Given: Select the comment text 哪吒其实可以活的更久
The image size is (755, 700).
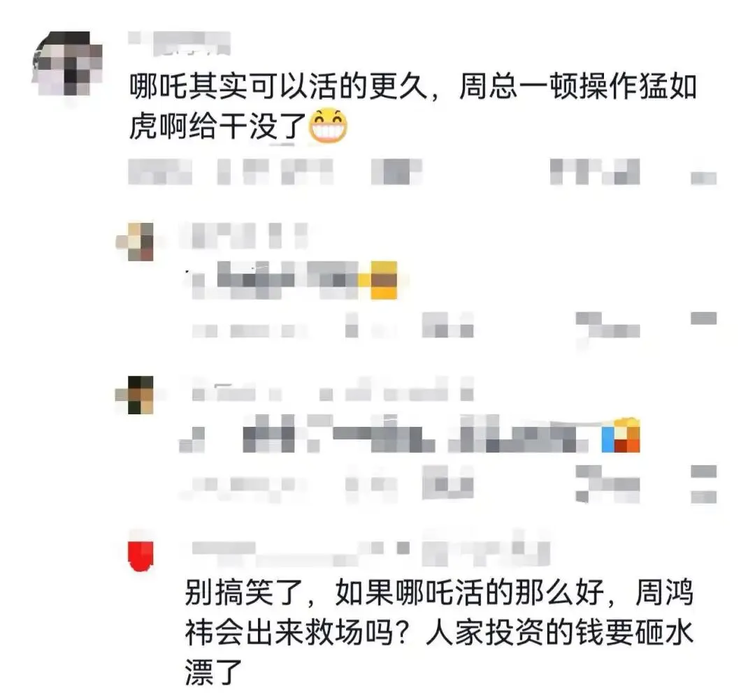Looking at the screenshot, I should click(278, 87).
